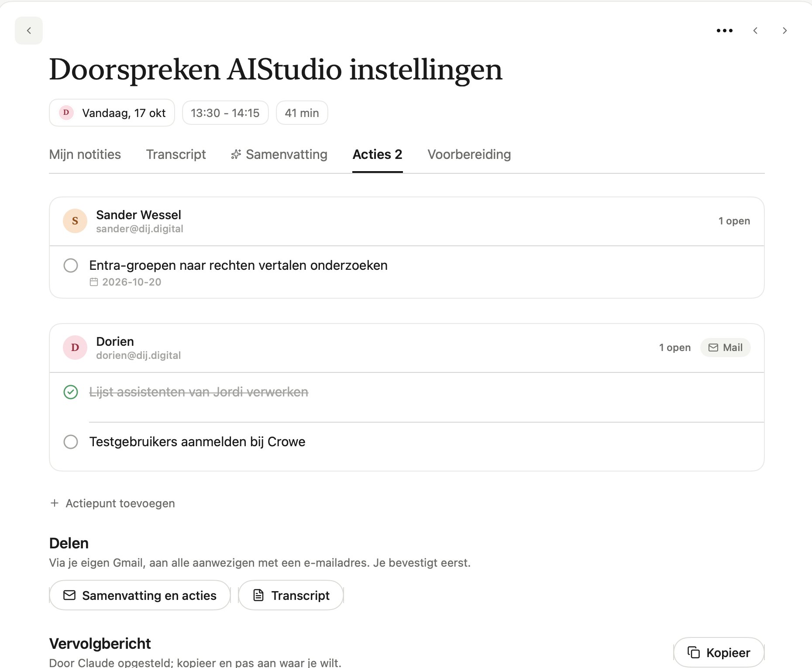Share the Transcript under Delen
The height and width of the screenshot is (668, 812).
click(x=291, y=595)
